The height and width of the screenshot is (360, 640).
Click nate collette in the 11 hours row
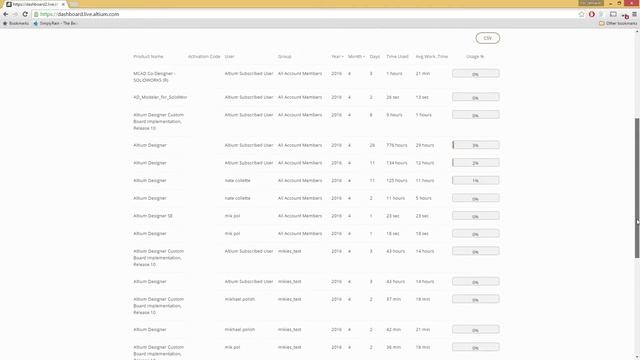238,198
